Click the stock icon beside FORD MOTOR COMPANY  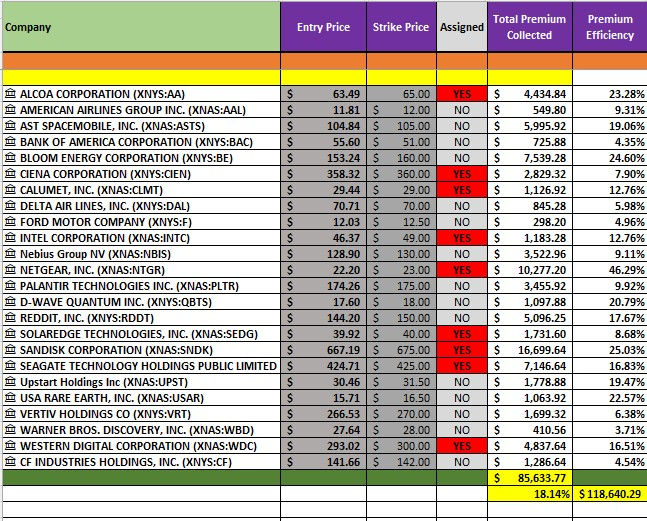10,222
